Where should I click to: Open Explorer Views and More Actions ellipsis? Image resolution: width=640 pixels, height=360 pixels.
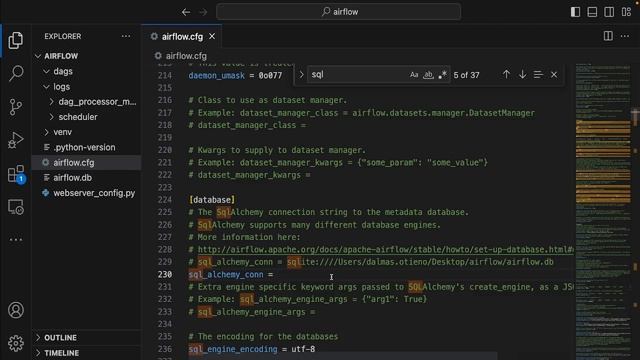pyautogui.click(x=126, y=36)
